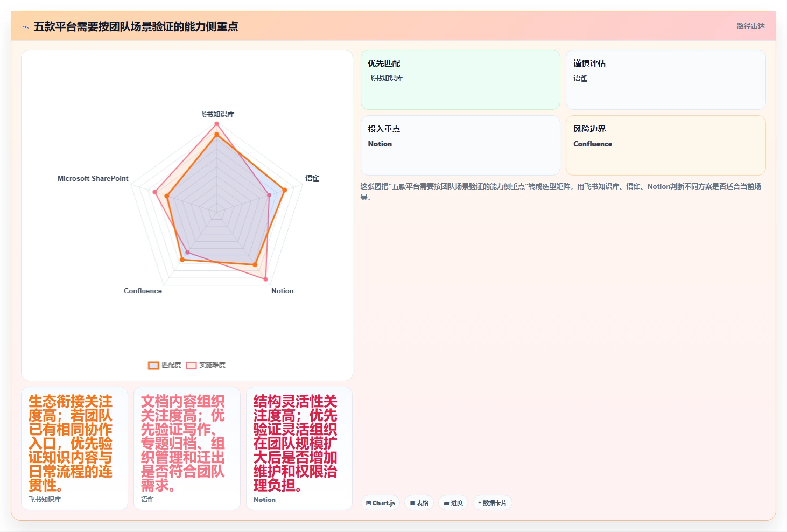
Task: Click the red 结构灵活性关注度高 card text
Action: pos(296,443)
